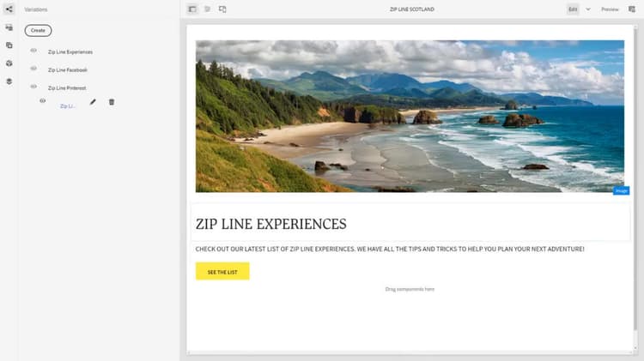Click the Create variation button
This screenshot has height=361, width=644.
(x=38, y=30)
